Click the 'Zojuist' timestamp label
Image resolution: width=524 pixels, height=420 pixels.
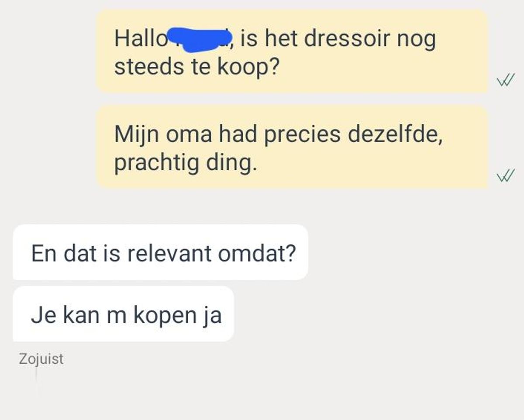(x=41, y=359)
